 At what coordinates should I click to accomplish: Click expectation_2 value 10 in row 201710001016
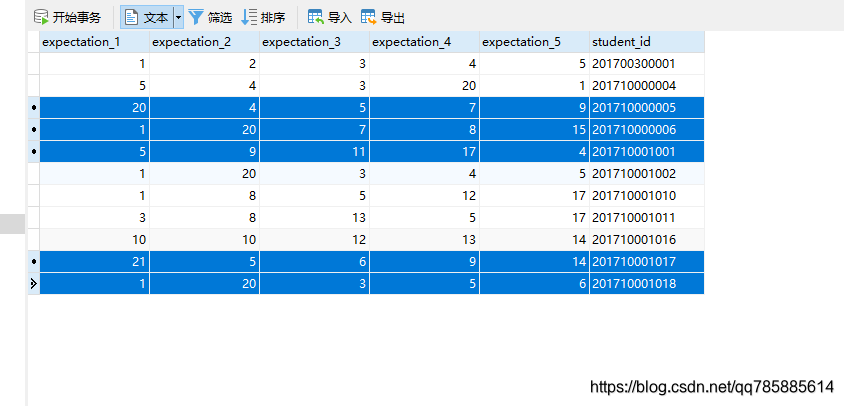point(205,240)
